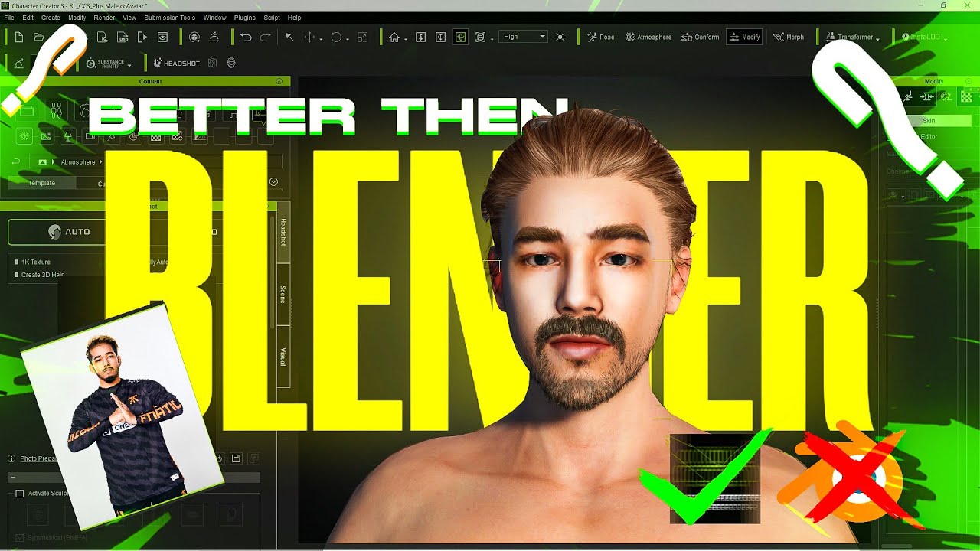Open the Submission Tools menu

tap(170, 18)
